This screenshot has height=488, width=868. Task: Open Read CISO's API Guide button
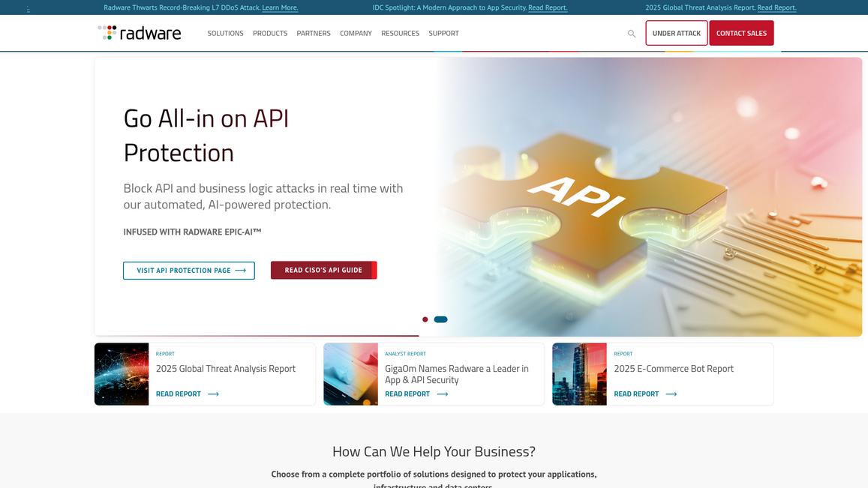click(324, 270)
